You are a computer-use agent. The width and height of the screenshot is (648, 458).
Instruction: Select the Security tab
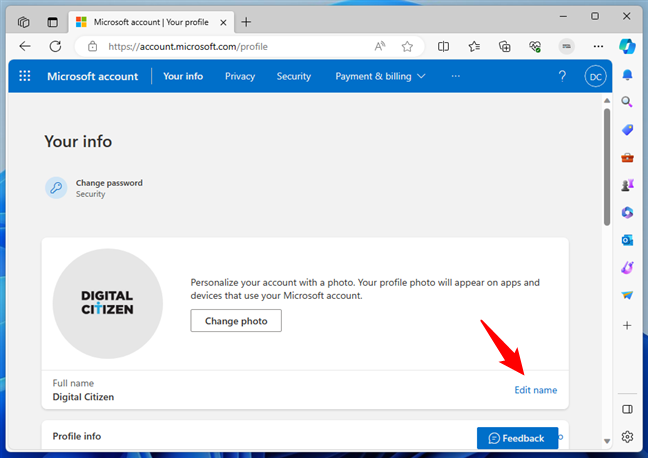(x=293, y=76)
